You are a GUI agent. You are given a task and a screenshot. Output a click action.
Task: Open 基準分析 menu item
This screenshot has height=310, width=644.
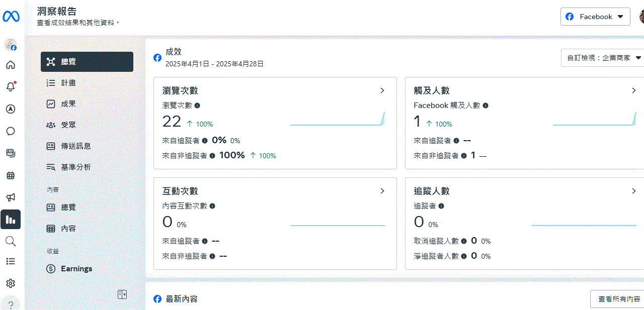click(87, 167)
